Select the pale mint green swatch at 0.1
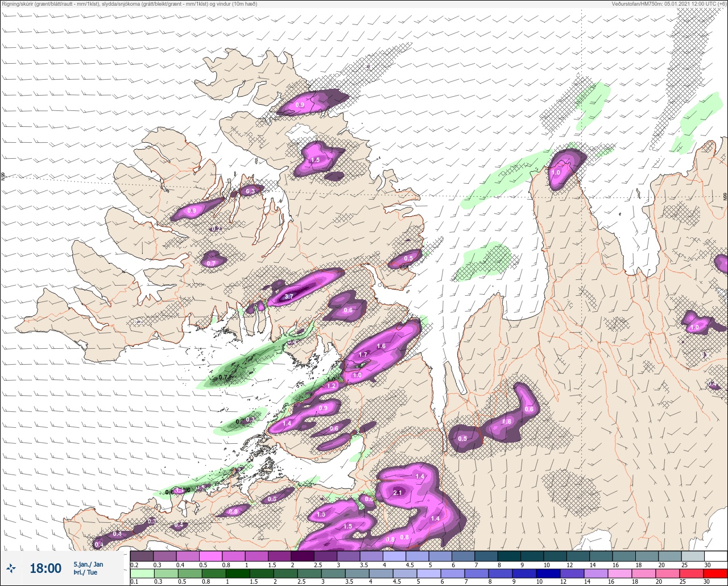The height and width of the screenshot is (586, 728). (142, 572)
